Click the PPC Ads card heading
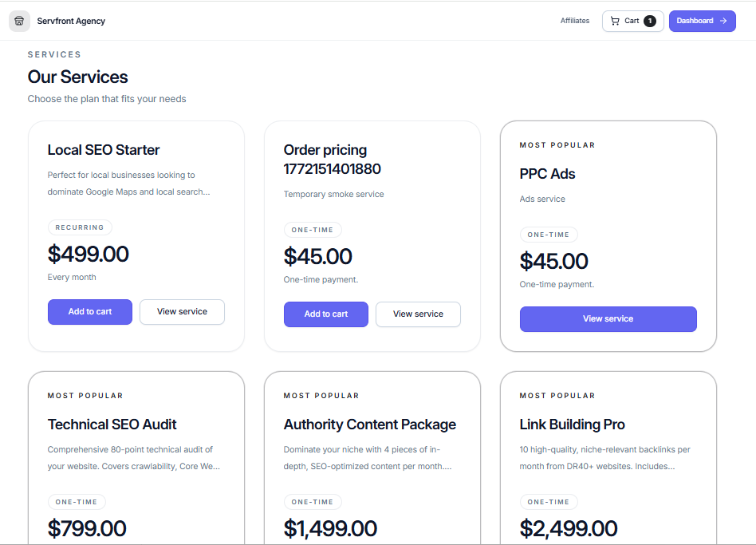 click(547, 174)
